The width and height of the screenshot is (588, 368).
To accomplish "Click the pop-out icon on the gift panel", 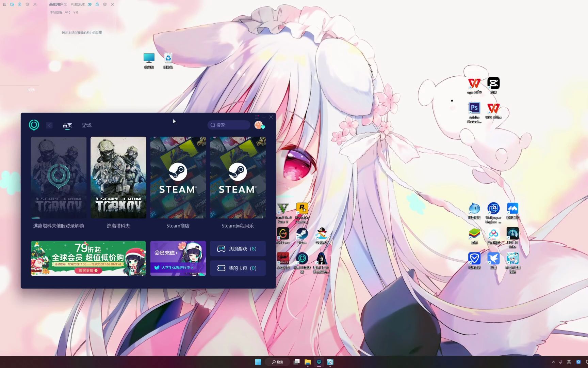I will [x=89, y=4].
